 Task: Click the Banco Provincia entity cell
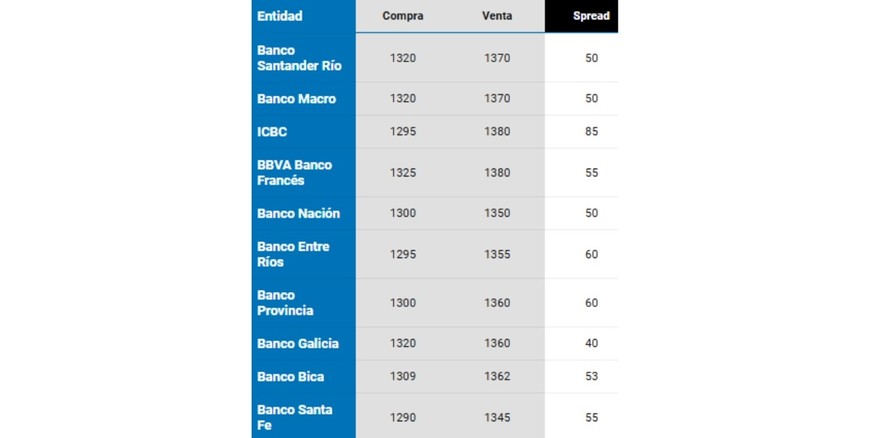(x=285, y=303)
